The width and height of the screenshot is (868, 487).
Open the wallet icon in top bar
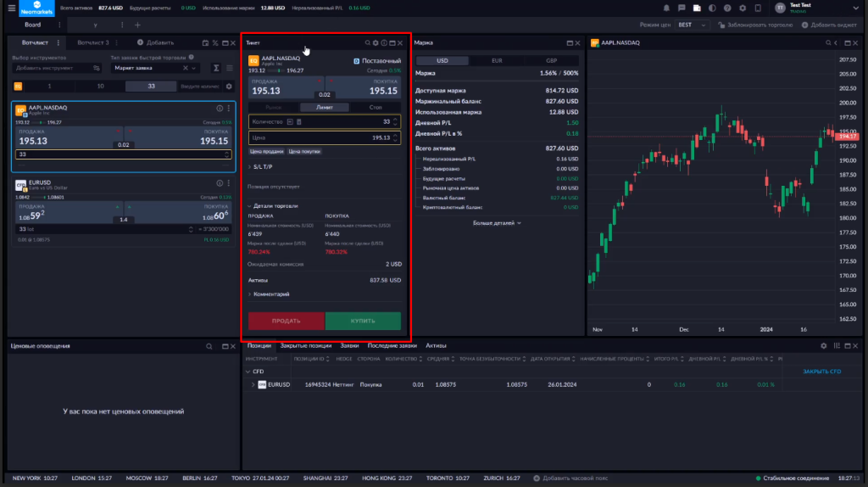pos(697,8)
